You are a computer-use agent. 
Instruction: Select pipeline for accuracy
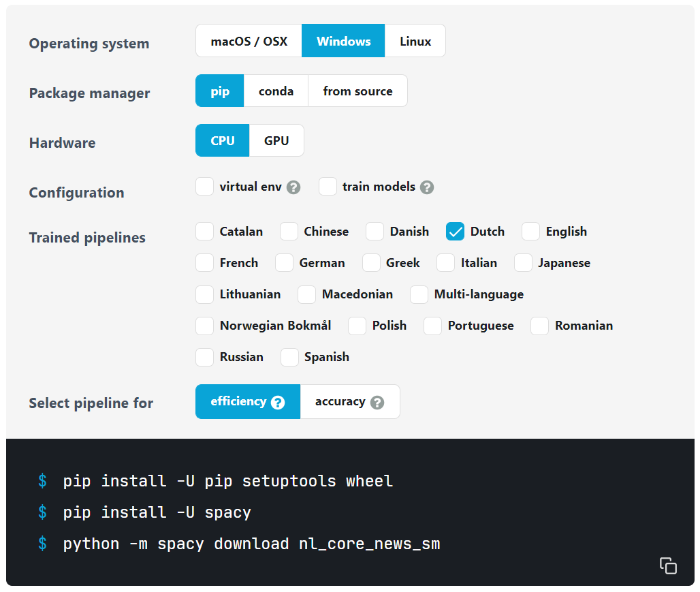pyautogui.click(x=350, y=402)
